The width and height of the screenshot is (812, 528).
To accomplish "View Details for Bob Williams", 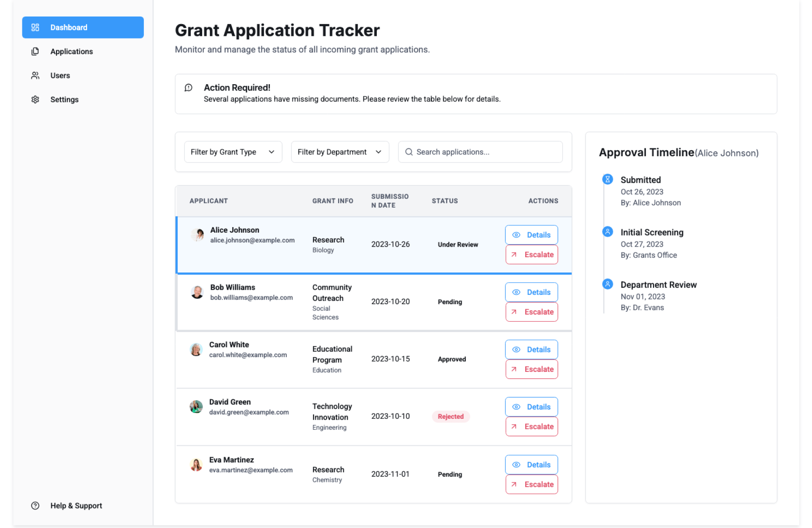I will [x=531, y=292].
